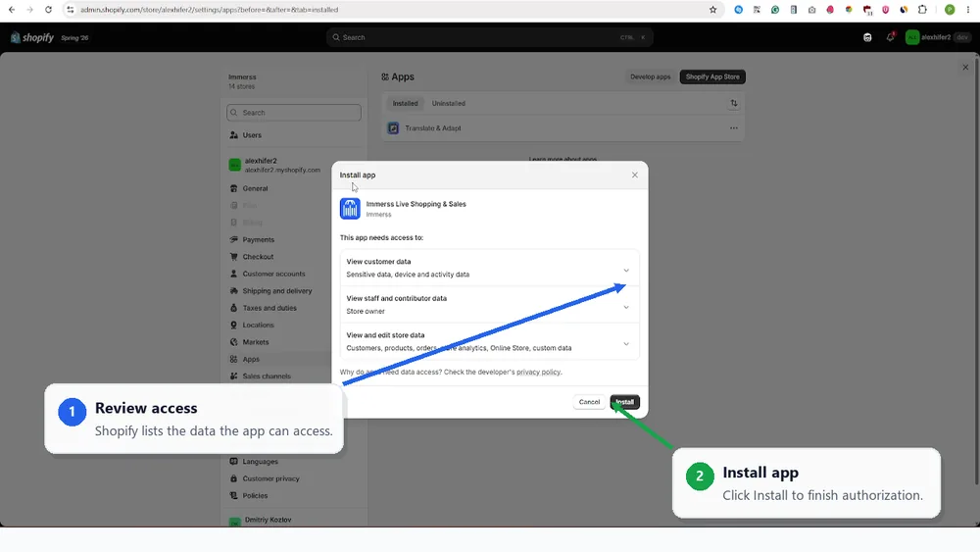Open Locations settings
The width and height of the screenshot is (980, 552).
[x=258, y=326]
